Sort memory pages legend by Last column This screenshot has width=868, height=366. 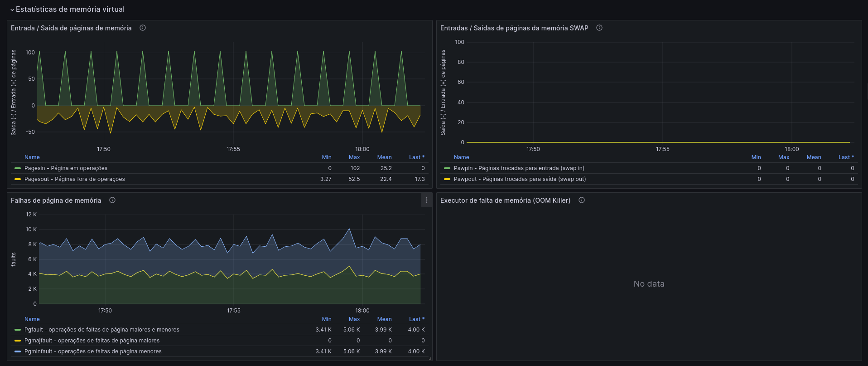417,157
